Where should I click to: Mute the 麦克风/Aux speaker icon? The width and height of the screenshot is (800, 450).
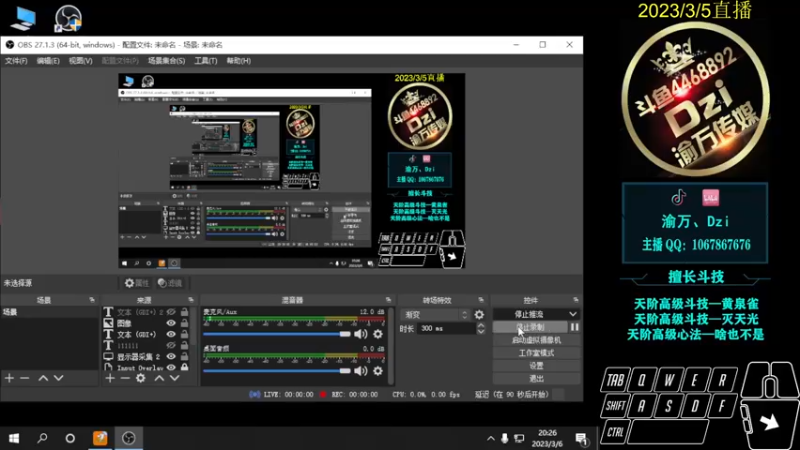(361, 334)
